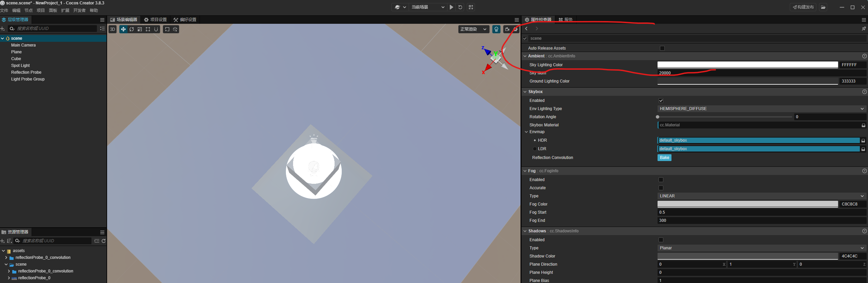Open scene camera settings icon
This screenshot has width=868, height=283.
(x=507, y=29)
